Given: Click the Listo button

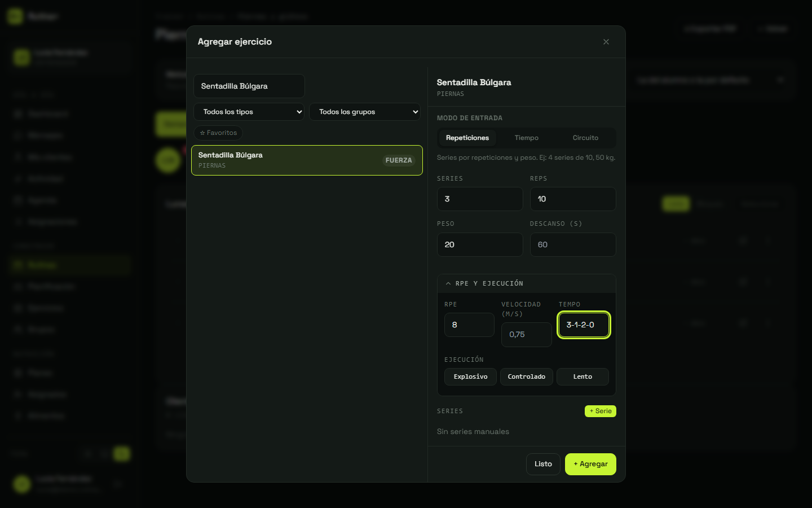Looking at the screenshot, I should click(x=544, y=465).
